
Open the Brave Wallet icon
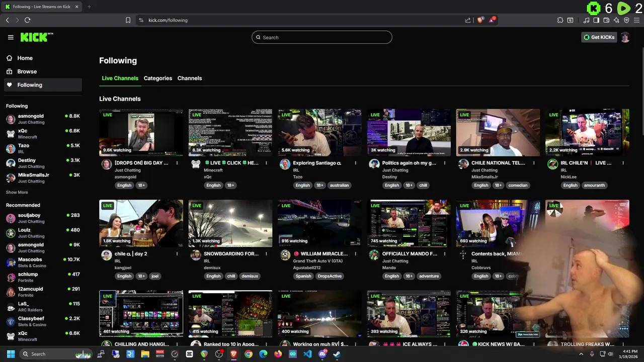tap(606, 20)
